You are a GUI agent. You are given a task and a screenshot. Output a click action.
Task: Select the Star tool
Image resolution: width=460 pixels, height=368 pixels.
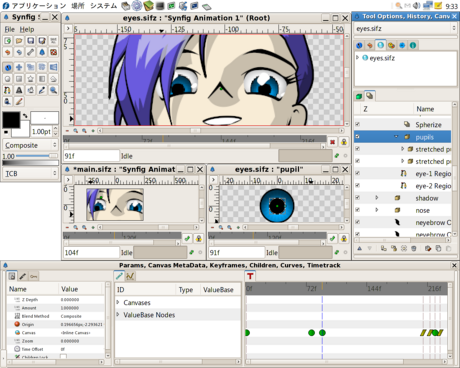30,79
